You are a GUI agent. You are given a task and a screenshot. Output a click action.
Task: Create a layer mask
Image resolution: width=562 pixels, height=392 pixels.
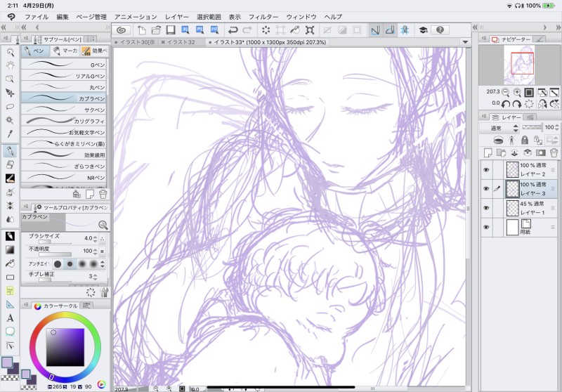(x=540, y=153)
